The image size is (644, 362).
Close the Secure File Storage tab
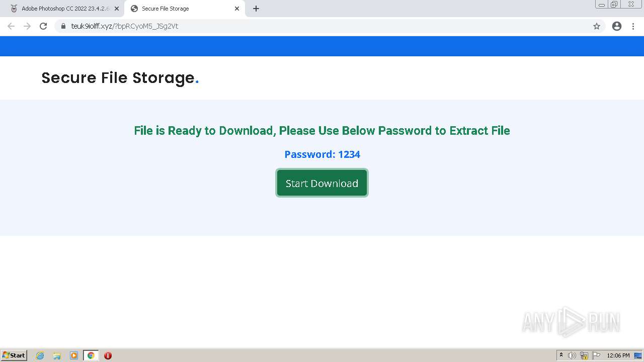pyautogui.click(x=237, y=9)
